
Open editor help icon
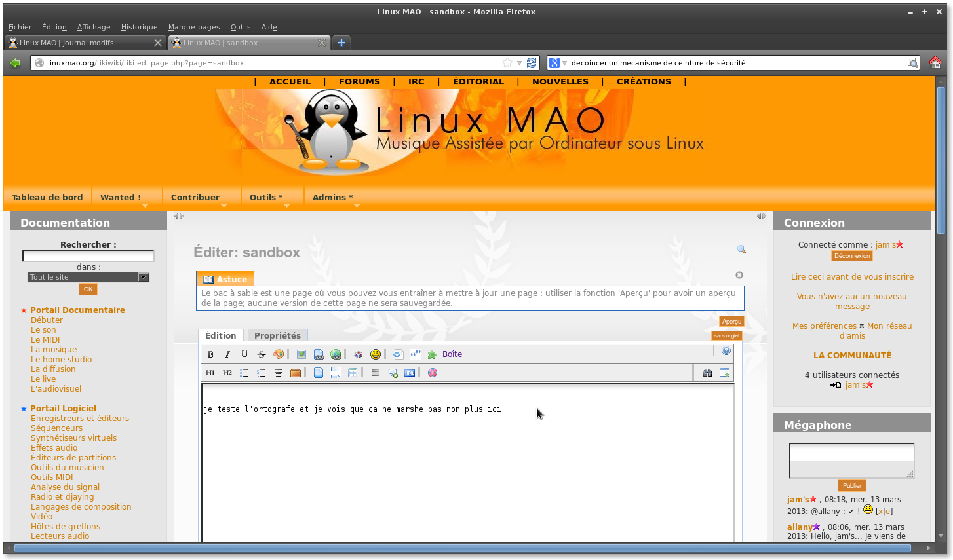point(726,351)
